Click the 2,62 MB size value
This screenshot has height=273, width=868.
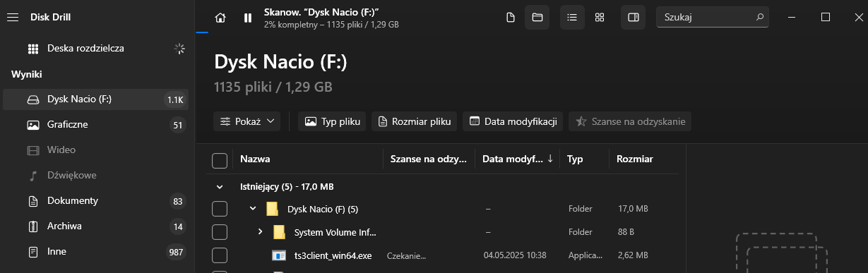coord(633,255)
